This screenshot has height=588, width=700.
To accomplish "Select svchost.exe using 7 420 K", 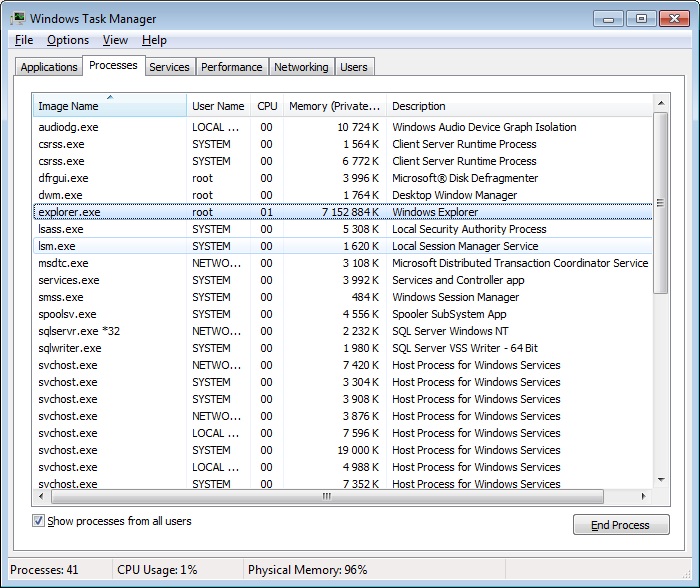I will tap(342, 365).
